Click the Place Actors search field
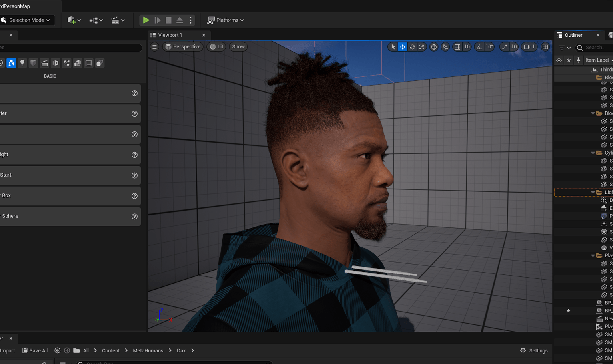 click(70, 48)
